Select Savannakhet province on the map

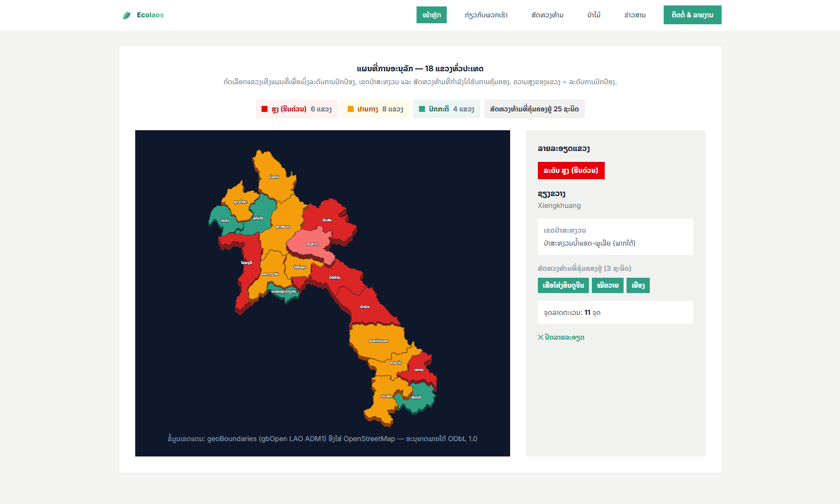pos(379,342)
